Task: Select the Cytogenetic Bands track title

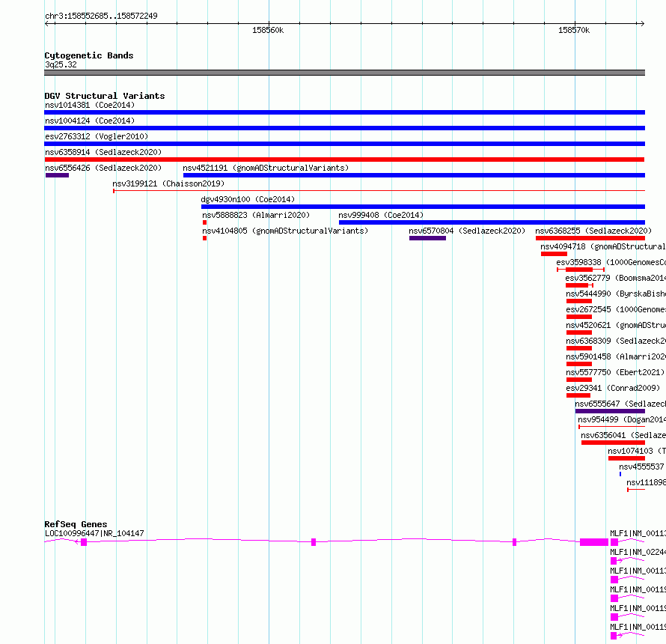Action: coord(89,55)
